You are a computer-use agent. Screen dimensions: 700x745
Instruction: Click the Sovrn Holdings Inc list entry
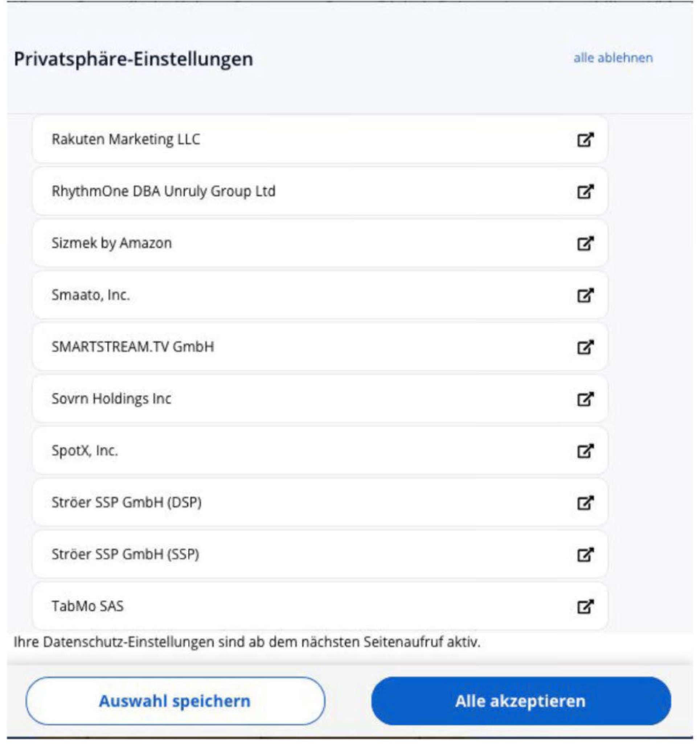(x=111, y=399)
